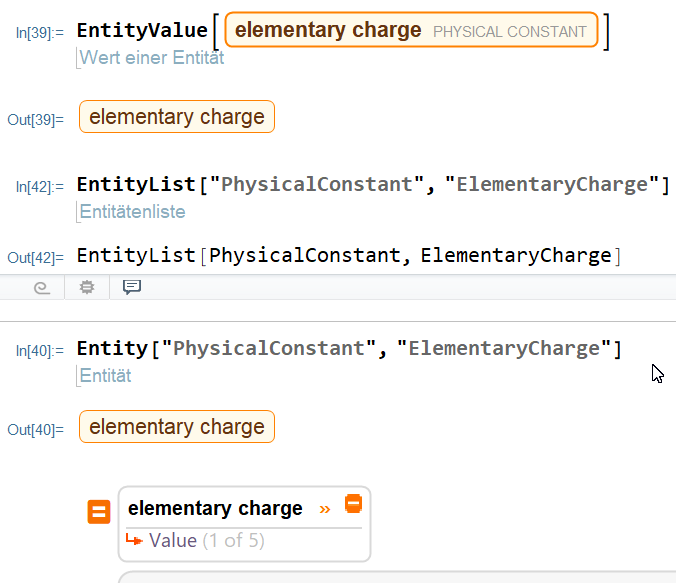The image size is (676, 583).
Task: Click the elementary charge entity in Out[39]
Action: pos(177,117)
